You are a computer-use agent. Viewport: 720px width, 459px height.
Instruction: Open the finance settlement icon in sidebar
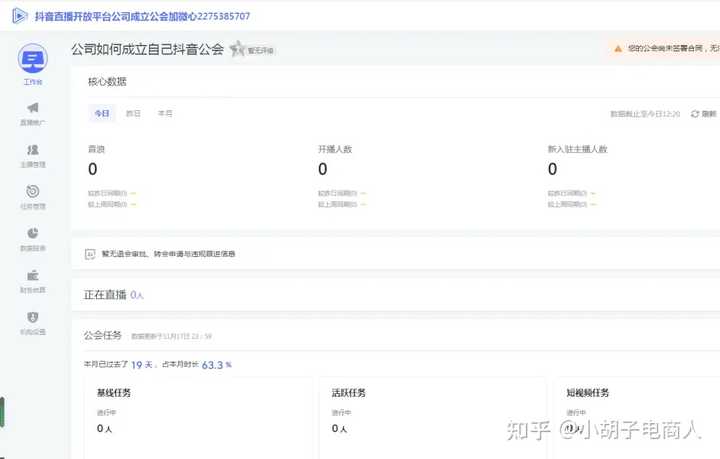click(x=33, y=275)
